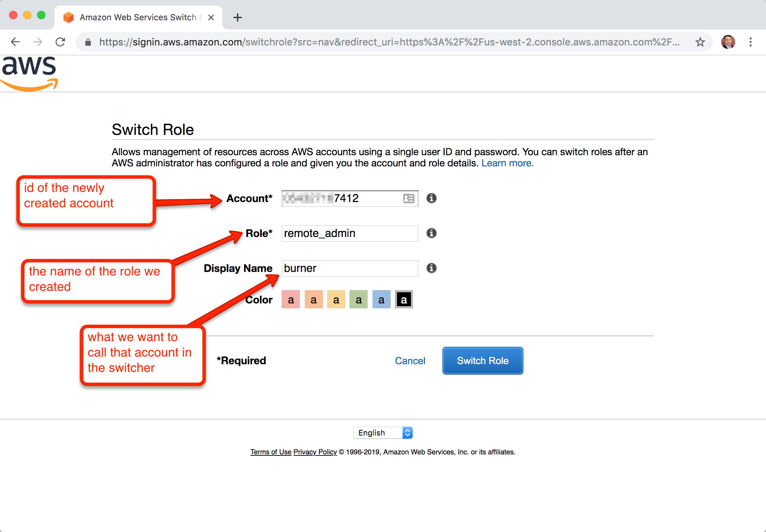The width and height of the screenshot is (766, 532).
Task: Pick the blue color swatch
Action: 381,300
